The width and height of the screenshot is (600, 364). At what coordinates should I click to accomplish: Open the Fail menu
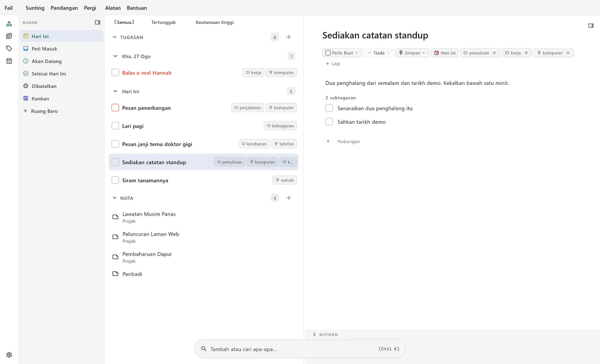tap(9, 8)
